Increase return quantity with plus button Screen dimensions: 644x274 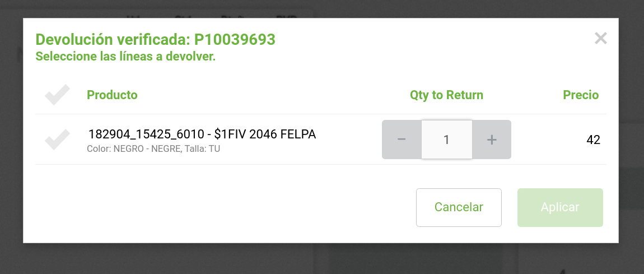point(492,140)
